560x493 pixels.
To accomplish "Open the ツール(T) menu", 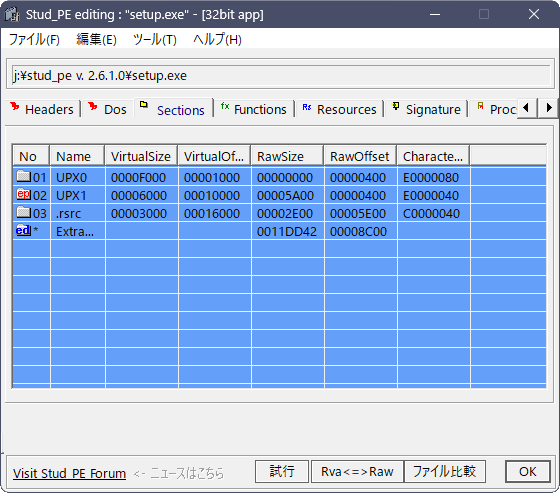I will pyautogui.click(x=155, y=39).
